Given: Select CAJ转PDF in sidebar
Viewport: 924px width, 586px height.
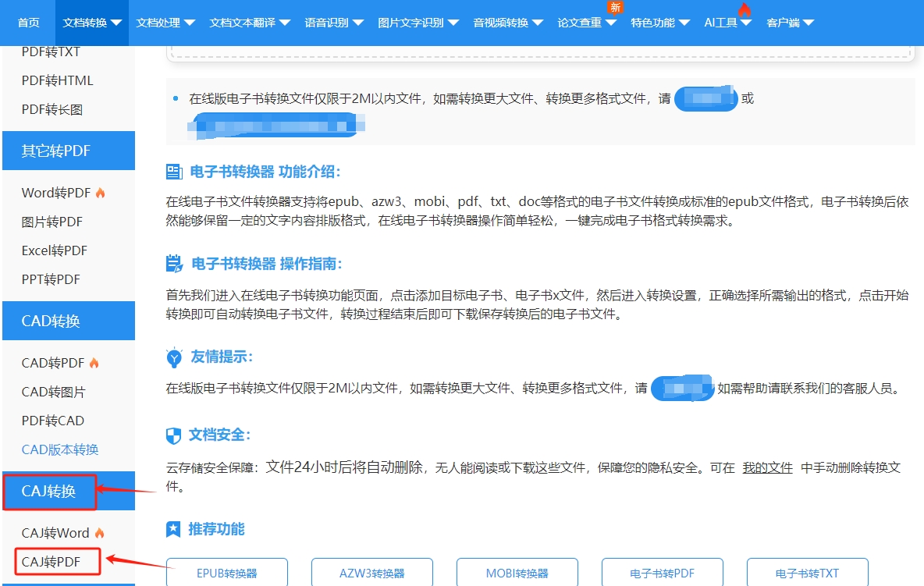Looking at the screenshot, I should pyautogui.click(x=51, y=562).
